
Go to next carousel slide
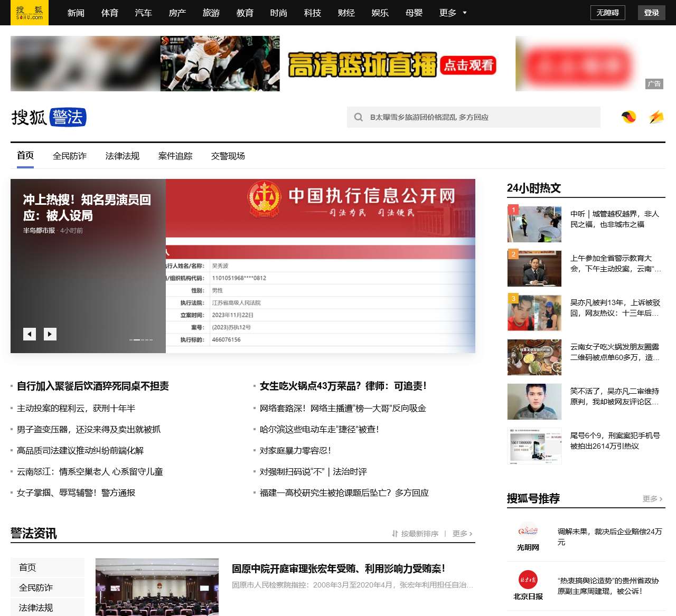(x=50, y=334)
